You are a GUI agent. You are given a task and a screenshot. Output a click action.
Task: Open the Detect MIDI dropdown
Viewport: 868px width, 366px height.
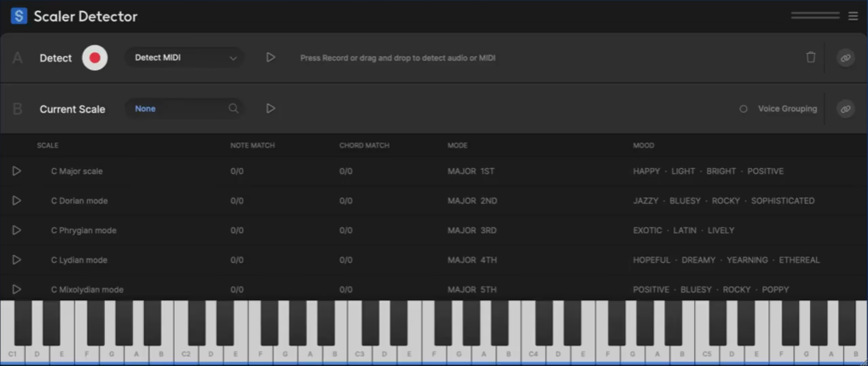point(184,57)
